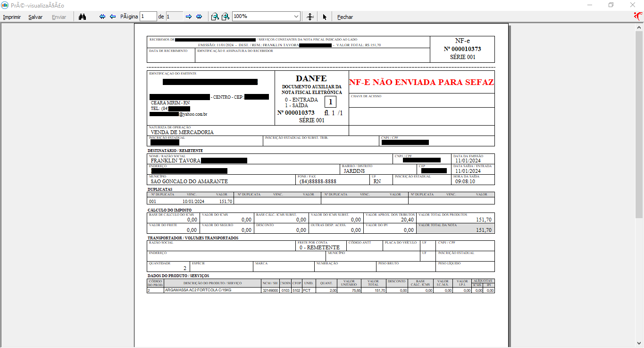Click the current page number field
Viewport: 644px width, 348px height.
148,16
